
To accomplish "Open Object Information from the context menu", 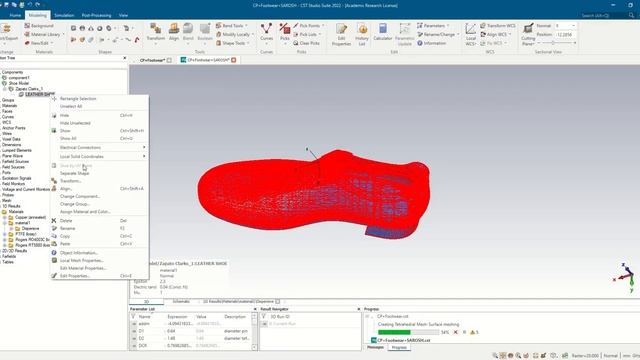I will pos(99,253).
